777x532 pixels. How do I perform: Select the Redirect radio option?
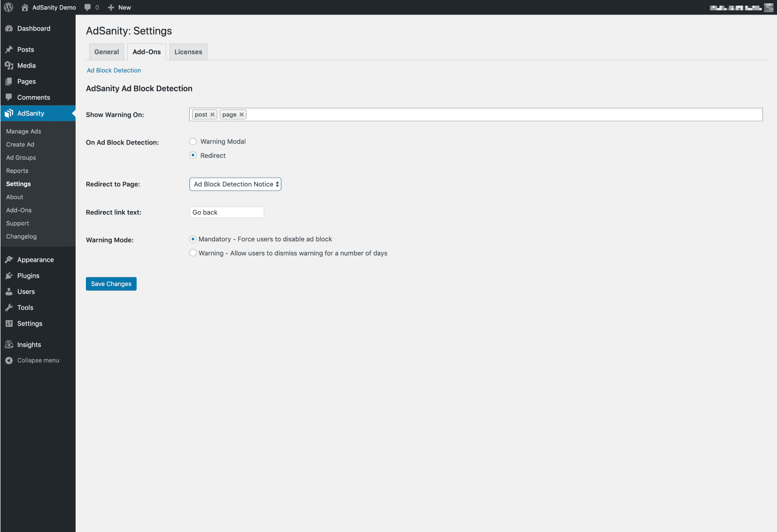point(193,155)
